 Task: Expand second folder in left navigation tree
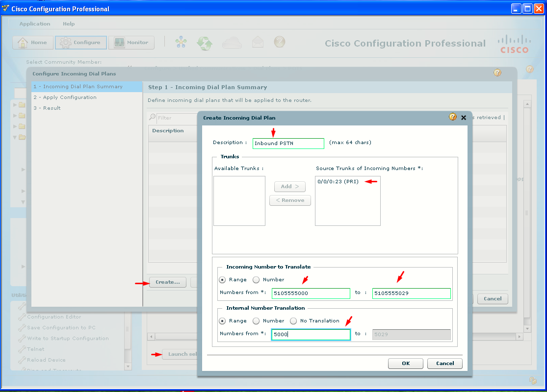click(x=15, y=115)
